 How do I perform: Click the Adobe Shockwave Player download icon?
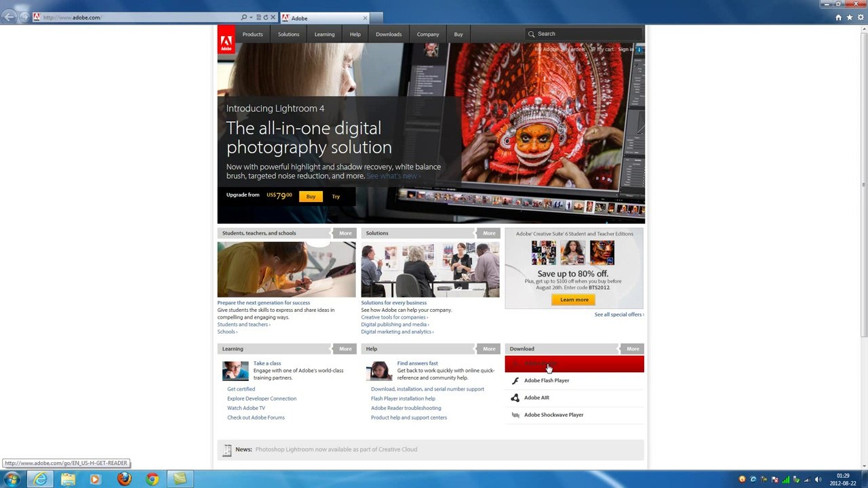click(515, 415)
